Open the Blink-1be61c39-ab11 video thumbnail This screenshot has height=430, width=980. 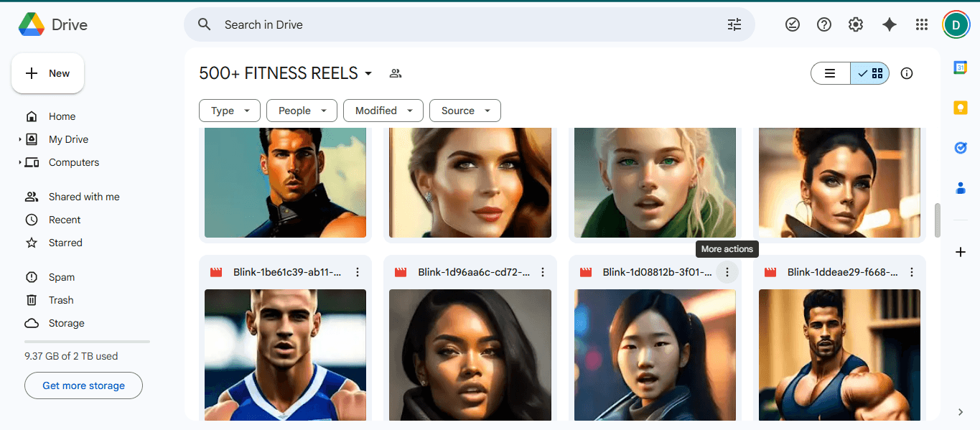click(x=285, y=355)
